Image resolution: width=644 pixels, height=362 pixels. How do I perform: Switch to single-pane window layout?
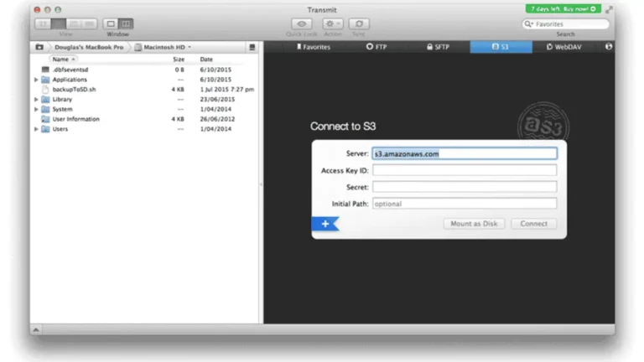click(x=111, y=23)
